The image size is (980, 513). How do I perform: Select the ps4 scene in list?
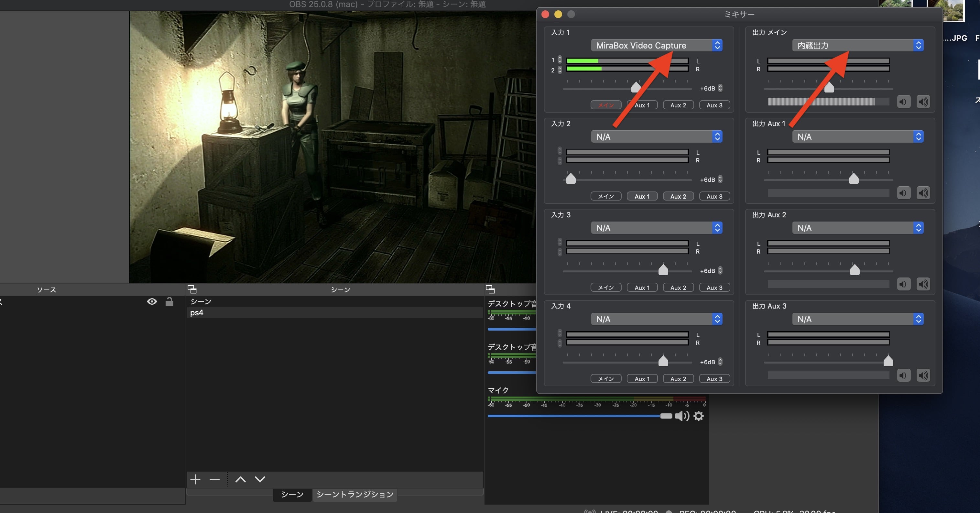click(197, 313)
